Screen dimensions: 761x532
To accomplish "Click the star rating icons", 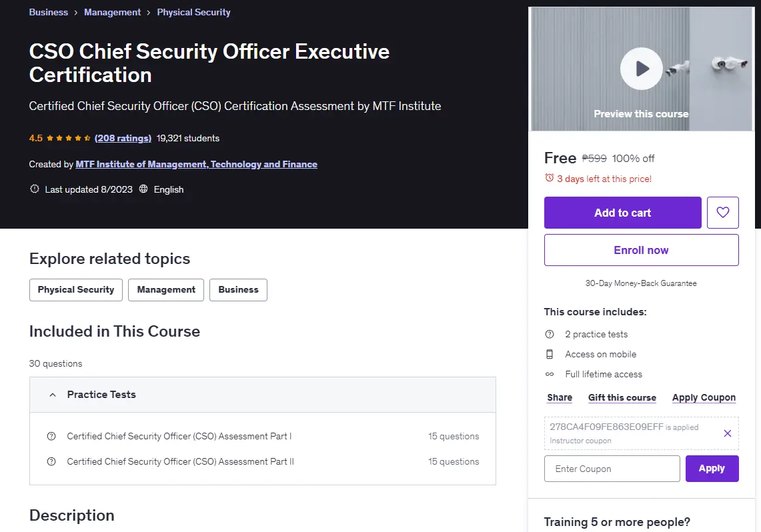I will pos(69,138).
